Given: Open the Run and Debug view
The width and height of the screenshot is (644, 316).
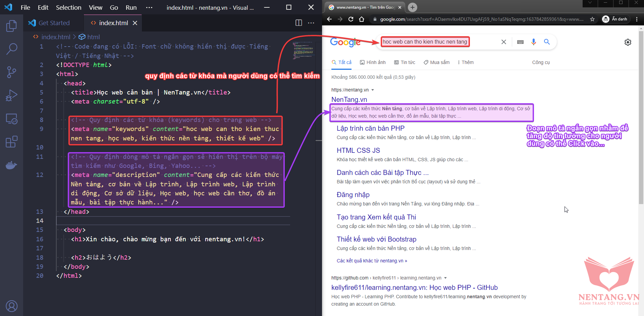Looking at the screenshot, I should [x=11, y=96].
